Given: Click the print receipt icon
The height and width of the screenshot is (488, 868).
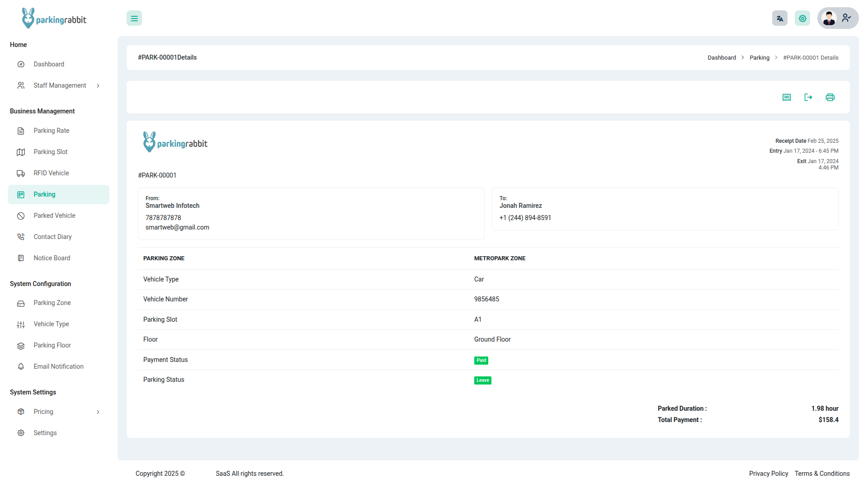Looking at the screenshot, I should tap(830, 97).
